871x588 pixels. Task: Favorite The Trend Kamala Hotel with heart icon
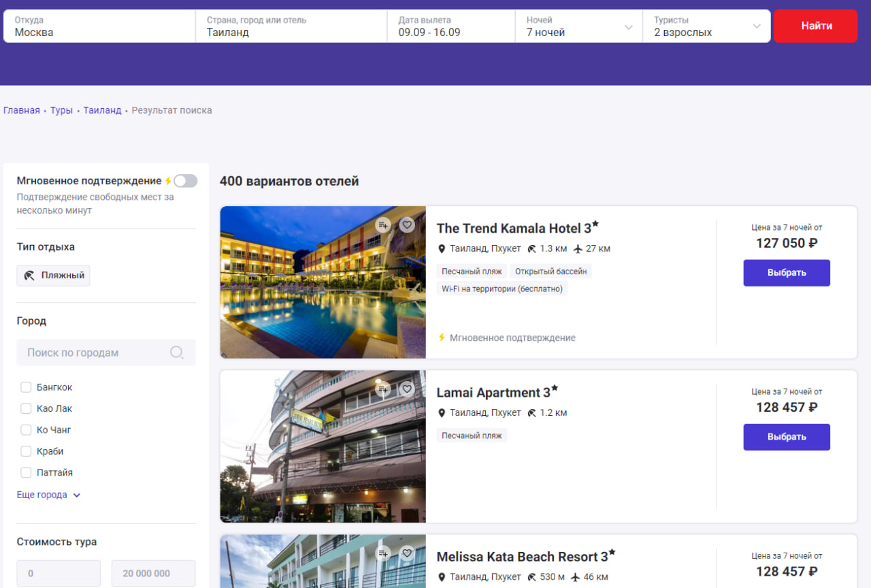[x=407, y=225]
